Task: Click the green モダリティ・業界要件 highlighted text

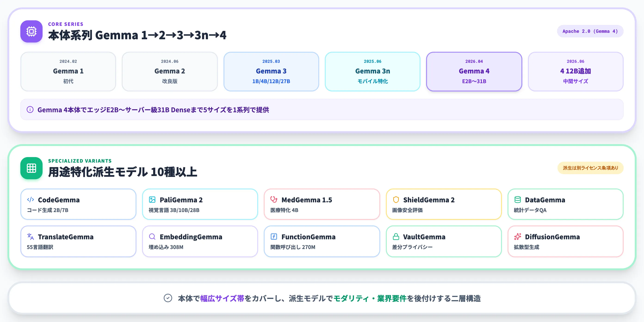Action: pos(370,298)
